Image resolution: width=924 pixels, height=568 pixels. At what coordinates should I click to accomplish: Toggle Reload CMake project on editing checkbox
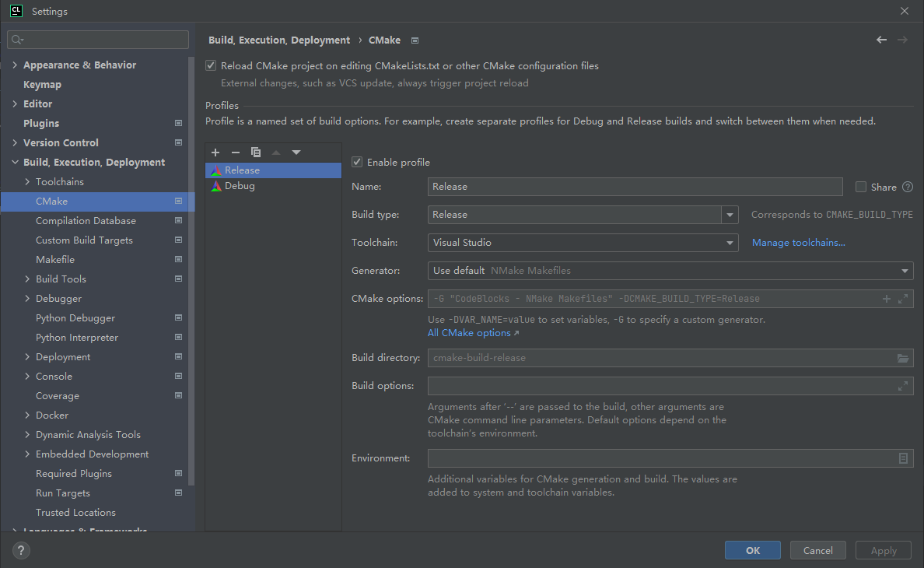coord(211,65)
